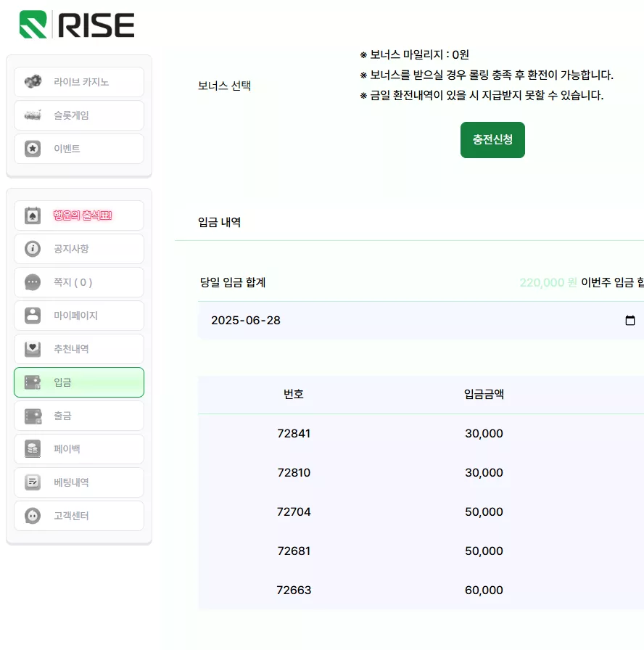Viewport: 644px width, 650px height.
Task: Click the My Page person icon
Action: coord(33,316)
